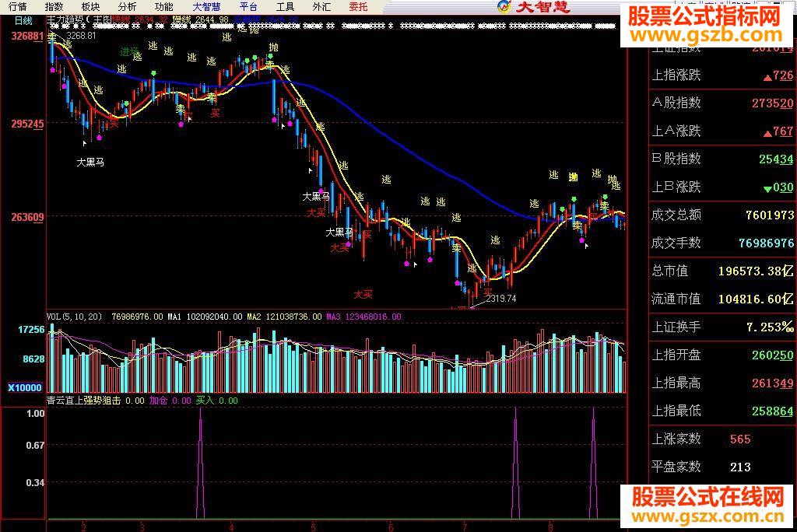Image resolution: width=797 pixels, height=532 pixels.
Task: Click the 慢线 2644.98 indicator value
Action: (x=200, y=19)
